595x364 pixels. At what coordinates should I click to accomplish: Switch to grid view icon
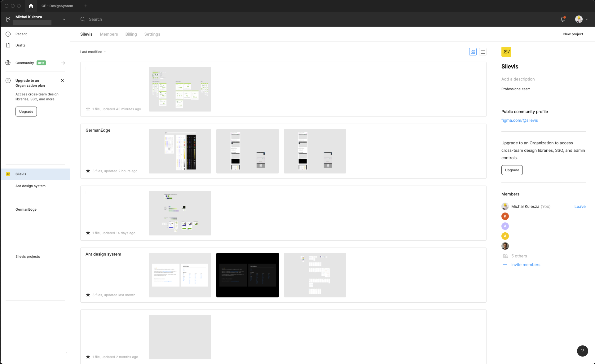pyautogui.click(x=473, y=52)
